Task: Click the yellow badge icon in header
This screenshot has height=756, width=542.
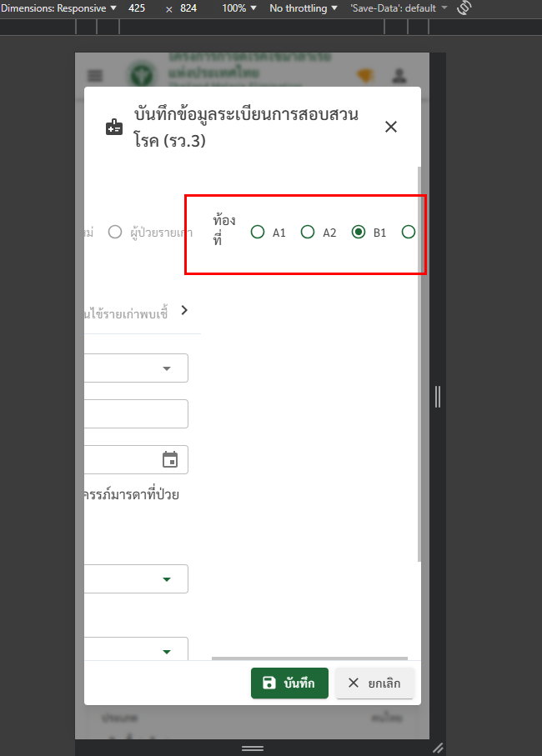Action: pos(365,76)
